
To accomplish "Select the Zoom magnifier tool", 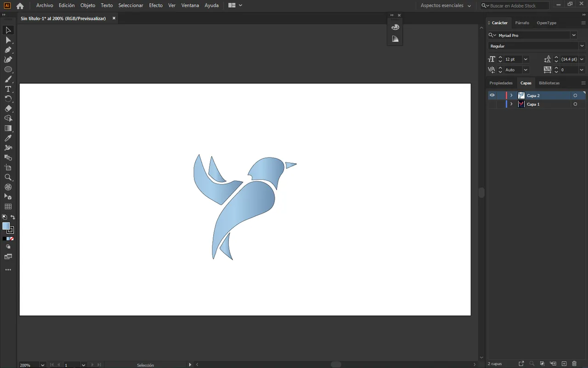I will (8, 178).
